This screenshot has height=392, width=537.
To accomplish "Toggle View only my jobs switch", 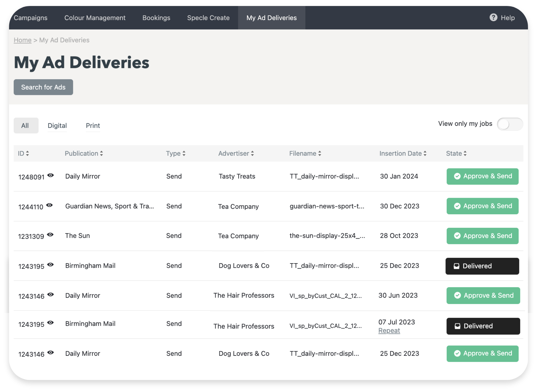I will 509,124.
